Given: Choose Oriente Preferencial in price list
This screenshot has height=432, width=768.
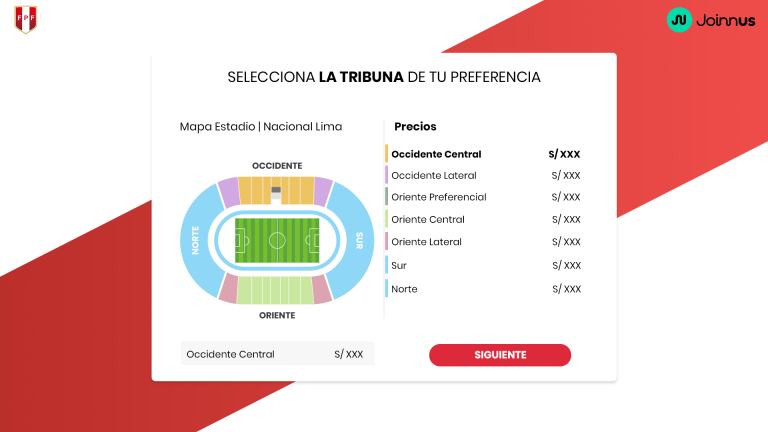Looking at the screenshot, I should point(439,197).
